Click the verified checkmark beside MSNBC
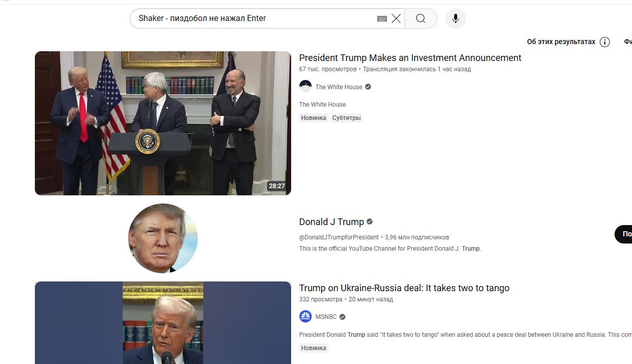The image size is (632, 364). pos(342,317)
